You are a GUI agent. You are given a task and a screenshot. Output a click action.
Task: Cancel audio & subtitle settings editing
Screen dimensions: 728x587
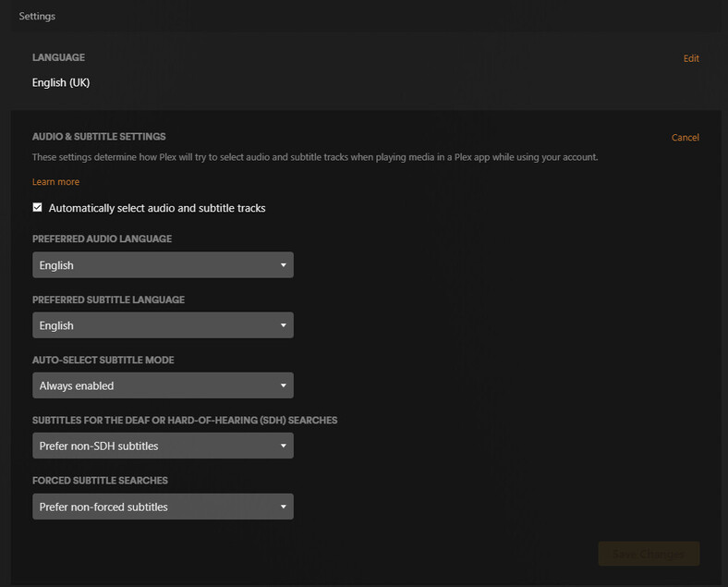tap(685, 138)
